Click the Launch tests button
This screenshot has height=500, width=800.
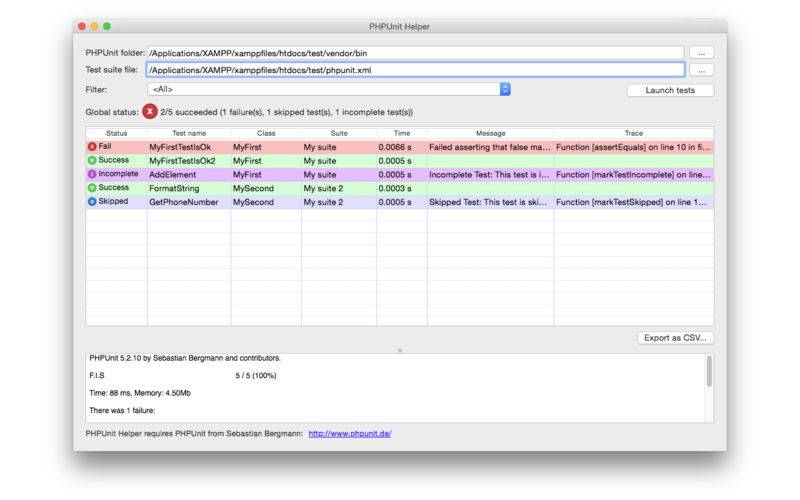coord(670,90)
